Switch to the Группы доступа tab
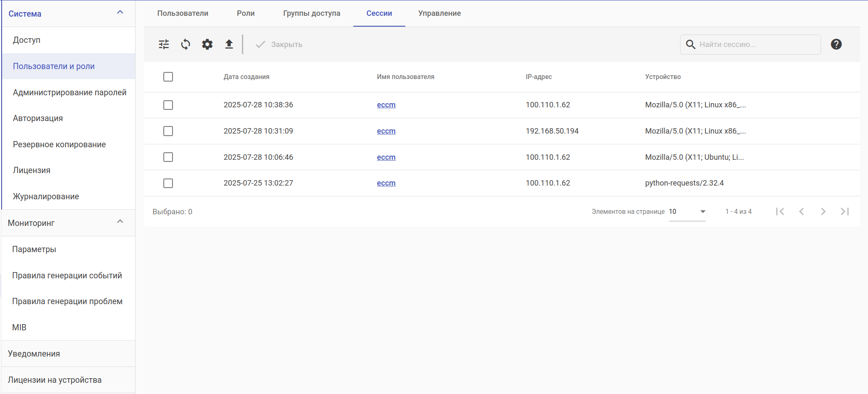The width and height of the screenshot is (868, 394). point(311,13)
